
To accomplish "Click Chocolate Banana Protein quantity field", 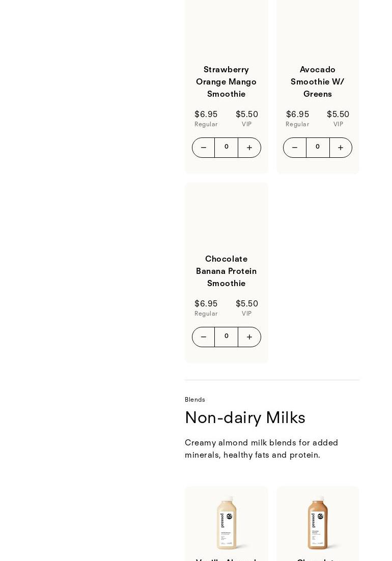I will (226, 336).
